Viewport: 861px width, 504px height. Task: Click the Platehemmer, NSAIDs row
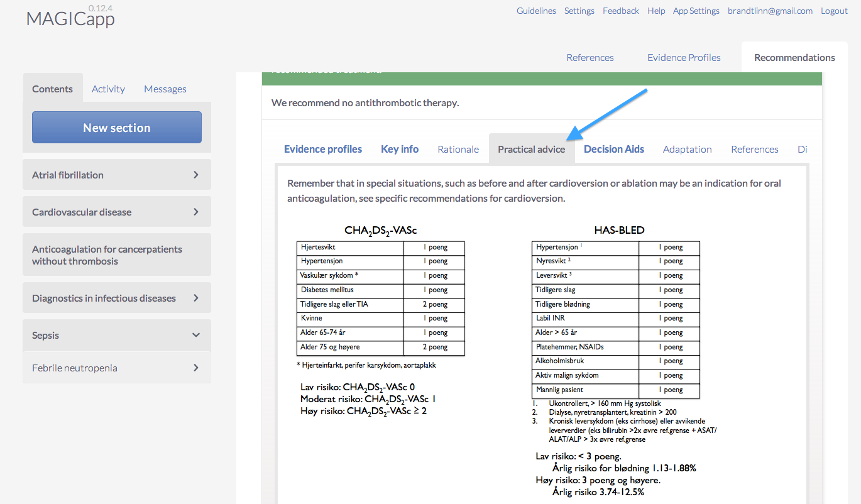616,347
